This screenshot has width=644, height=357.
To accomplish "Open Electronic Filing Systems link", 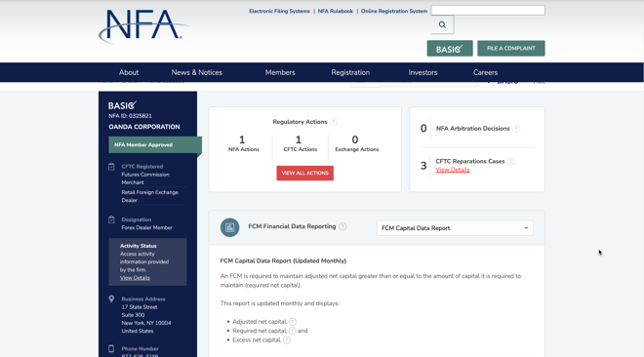I will pos(279,11).
